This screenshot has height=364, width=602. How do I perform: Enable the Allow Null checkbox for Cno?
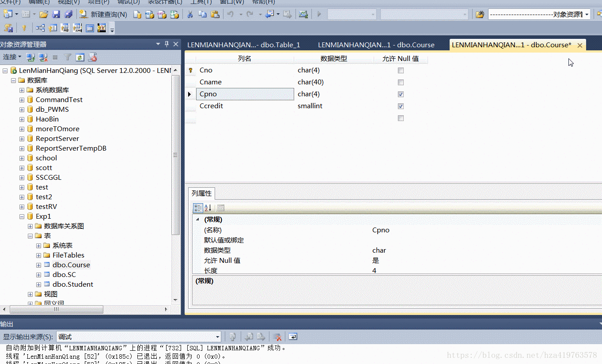tap(401, 70)
